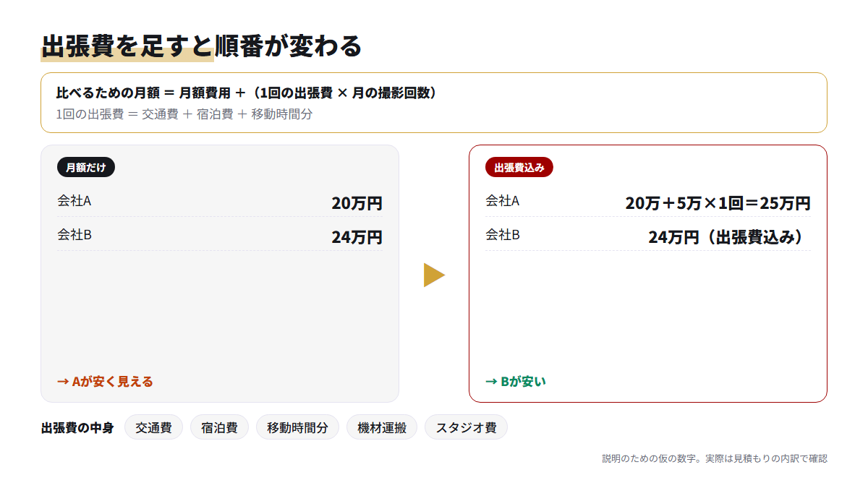The height and width of the screenshot is (488, 868).
Task: Click the → Bが安い note
Action: pos(516,381)
